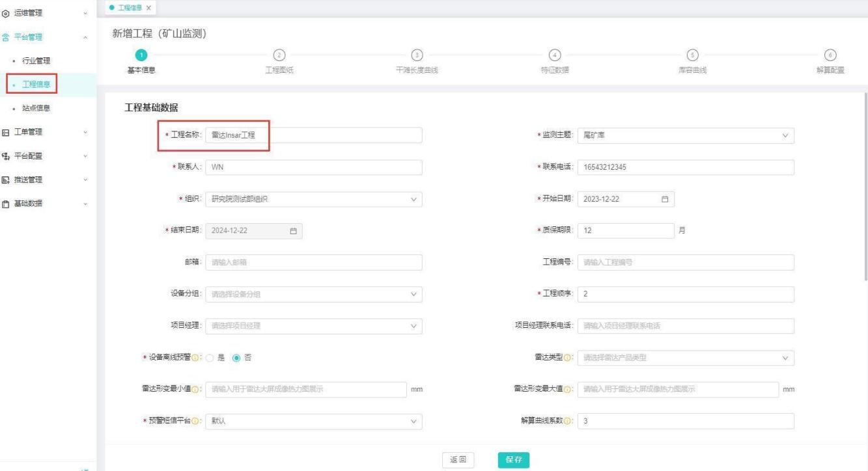Close the 工程信息 tab
This screenshot has height=471, width=868.
pos(148,8)
